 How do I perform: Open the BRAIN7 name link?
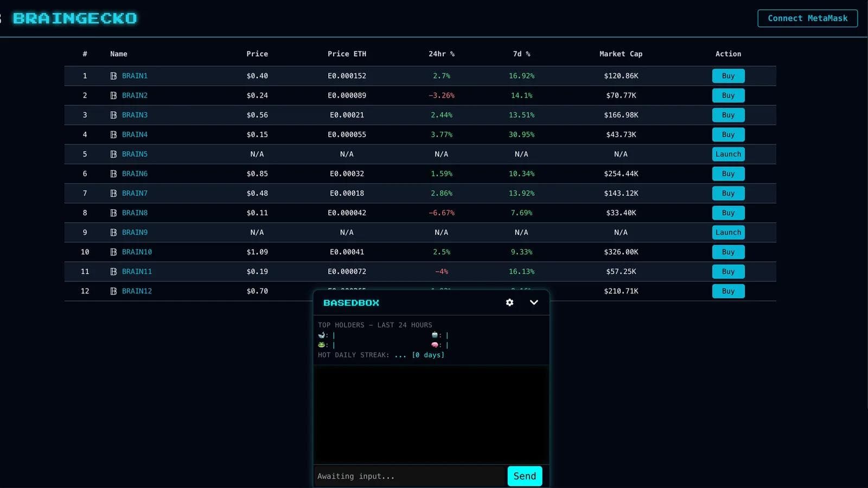[135, 193]
